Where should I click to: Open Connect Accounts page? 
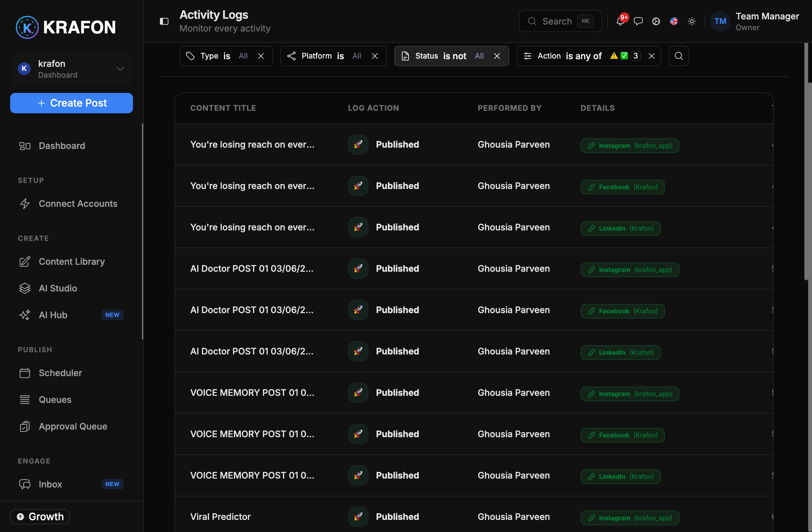72,204
